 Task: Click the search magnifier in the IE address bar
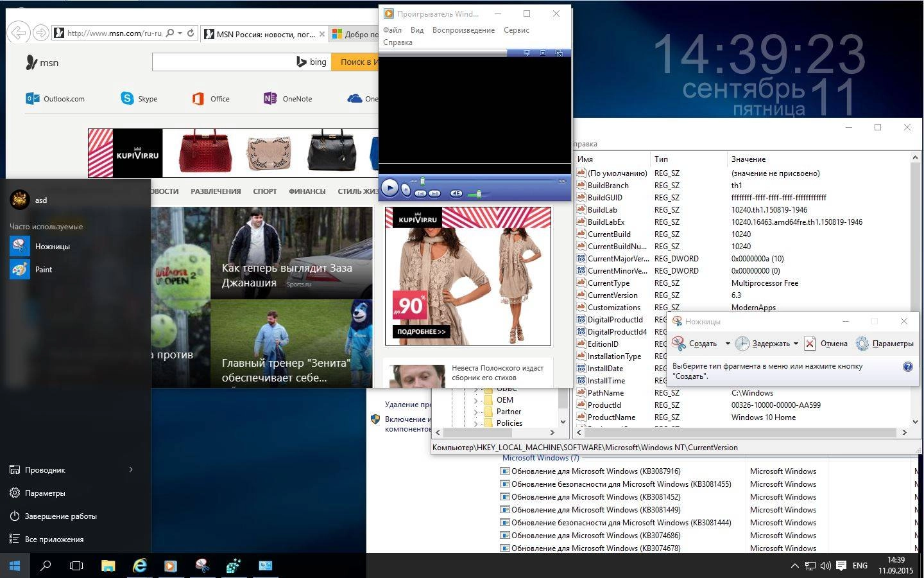pos(170,33)
